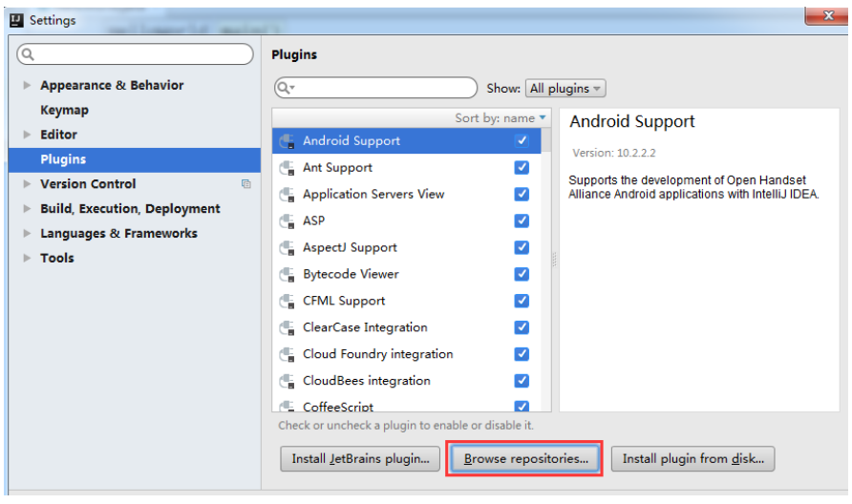Focus the settings search field

[x=135, y=53]
